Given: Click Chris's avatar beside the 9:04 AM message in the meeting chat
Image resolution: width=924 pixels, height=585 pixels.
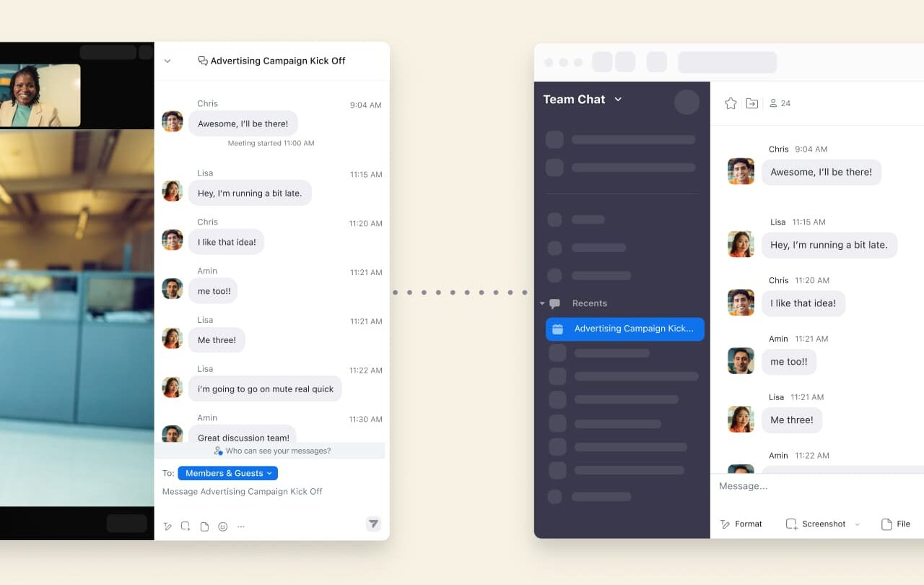Looking at the screenshot, I should click(x=173, y=121).
